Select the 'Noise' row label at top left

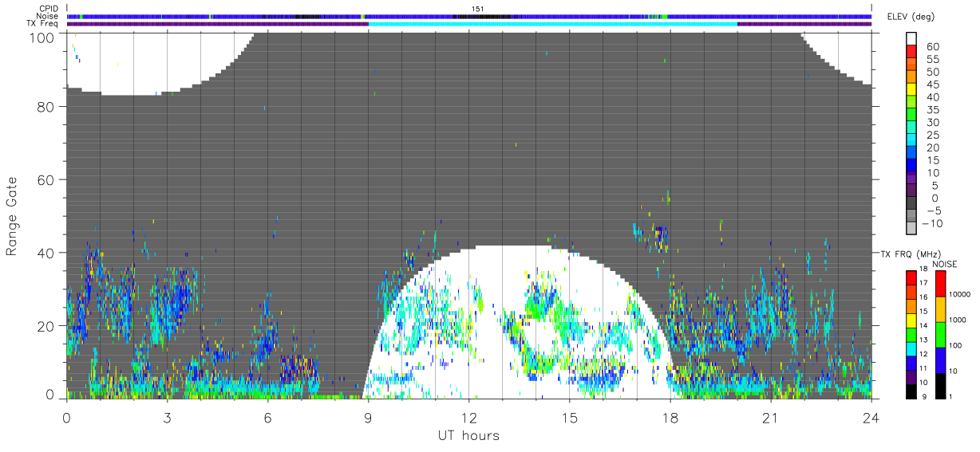point(49,16)
